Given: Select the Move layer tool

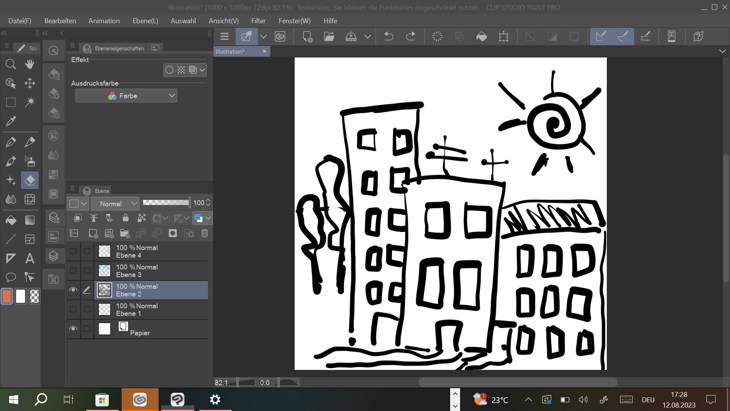Looking at the screenshot, I should (x=30, y=83).
